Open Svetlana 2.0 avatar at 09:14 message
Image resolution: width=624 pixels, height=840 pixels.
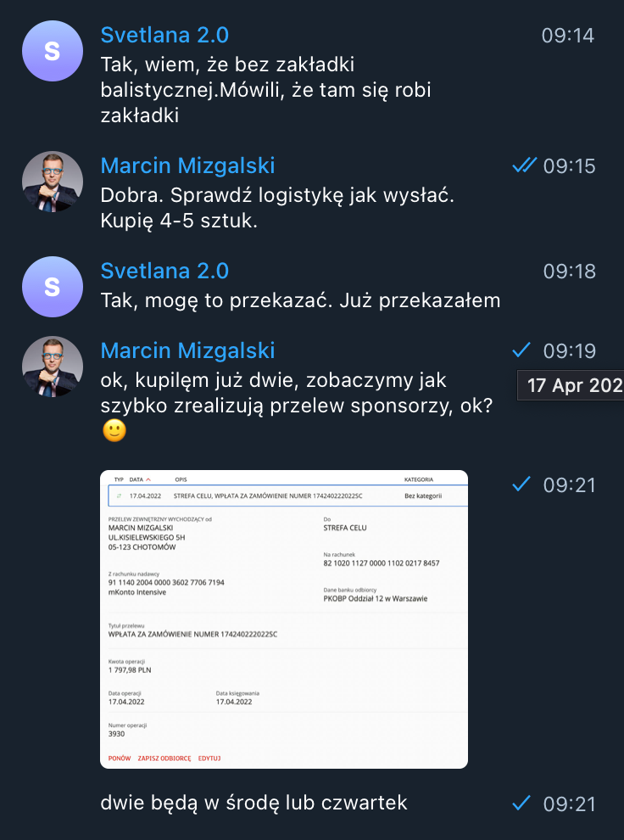[x=53, y=51]
